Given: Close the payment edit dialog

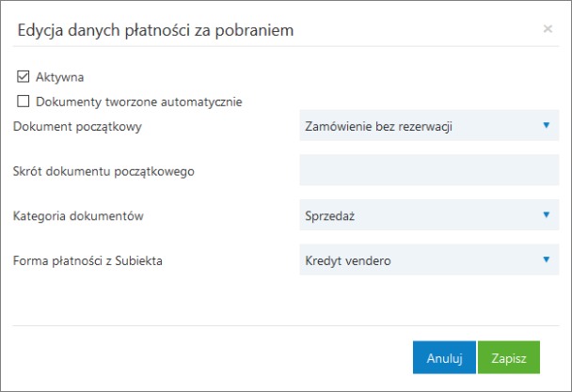Looking at the screenshot, I should [548, 29].
